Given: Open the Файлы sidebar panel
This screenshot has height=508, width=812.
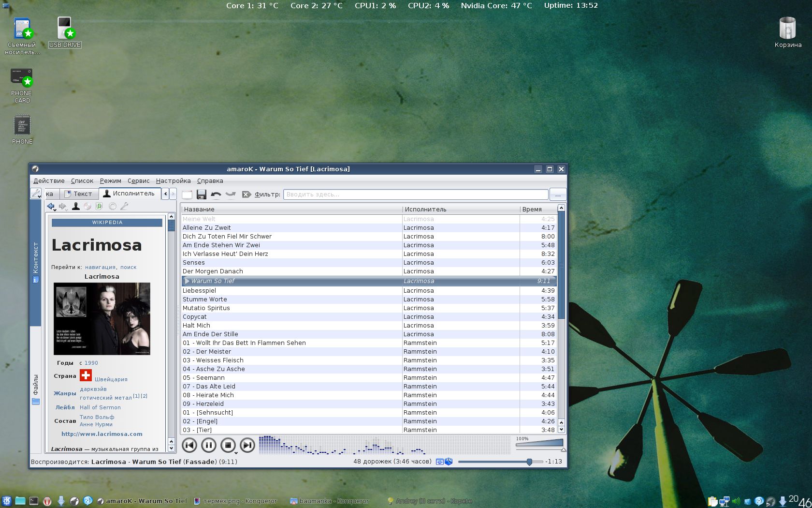Looking at the screenshot, I should click(36, 389).
